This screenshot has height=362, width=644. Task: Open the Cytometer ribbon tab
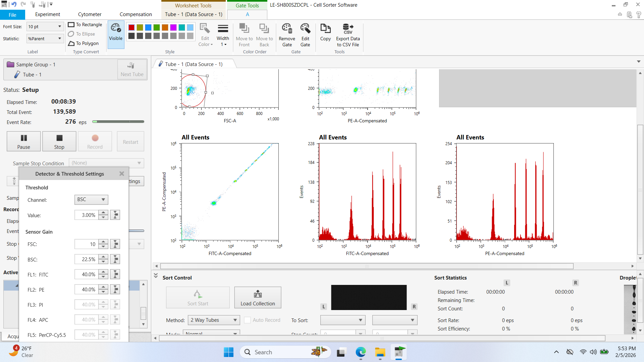coord(90,14)
